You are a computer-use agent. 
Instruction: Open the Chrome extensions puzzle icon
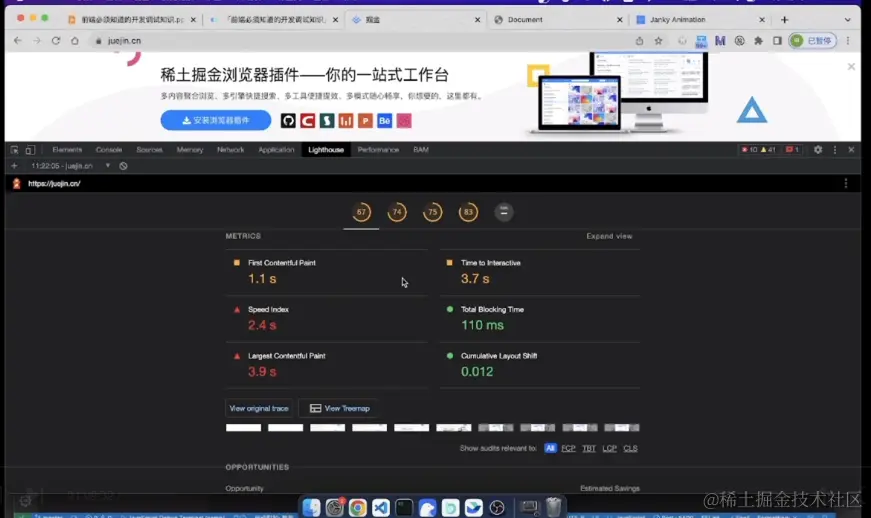pos(758,41)
